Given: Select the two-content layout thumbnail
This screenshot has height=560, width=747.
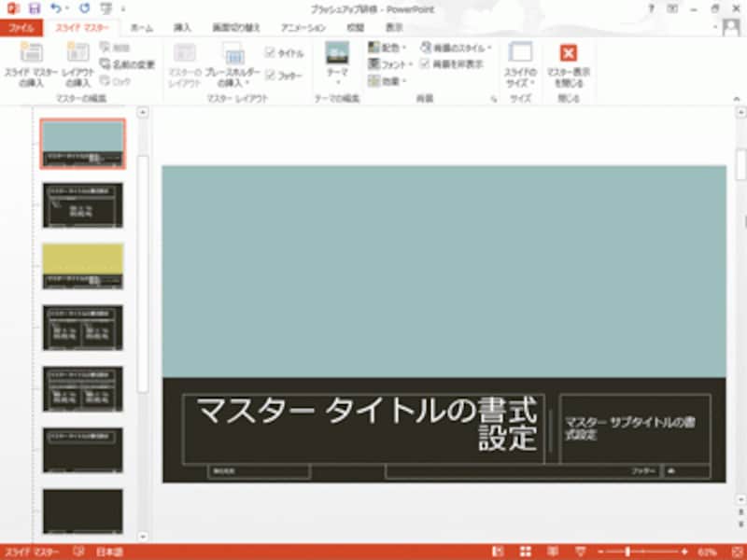Looking at the screenshot, I should (x=83, y=328).
